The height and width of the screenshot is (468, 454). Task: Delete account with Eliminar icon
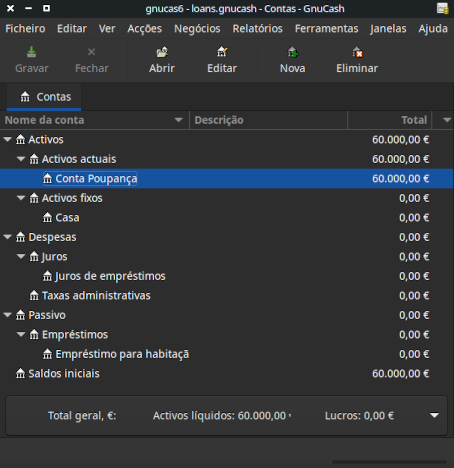click(357, 52)
